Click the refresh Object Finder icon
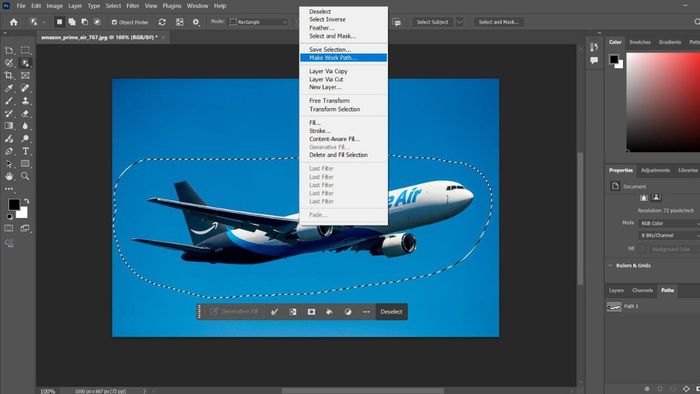This screenshot has height=394, width=700. tap(162, 22)
